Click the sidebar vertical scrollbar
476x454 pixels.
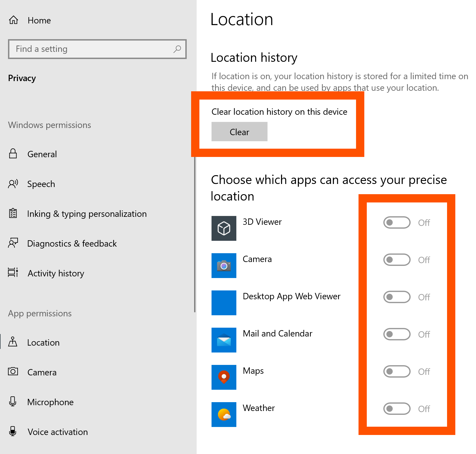[195, 234]
